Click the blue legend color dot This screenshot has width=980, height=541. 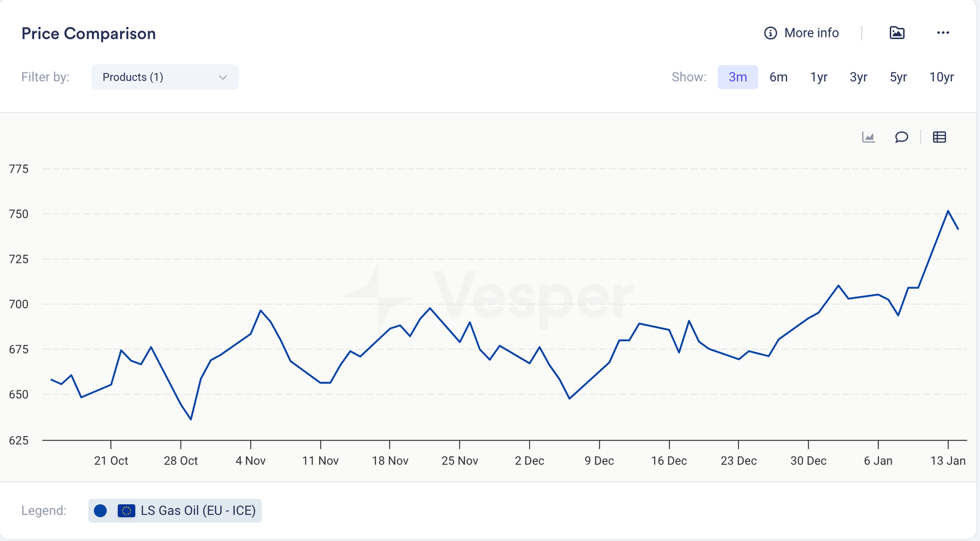tap(100, 510)
